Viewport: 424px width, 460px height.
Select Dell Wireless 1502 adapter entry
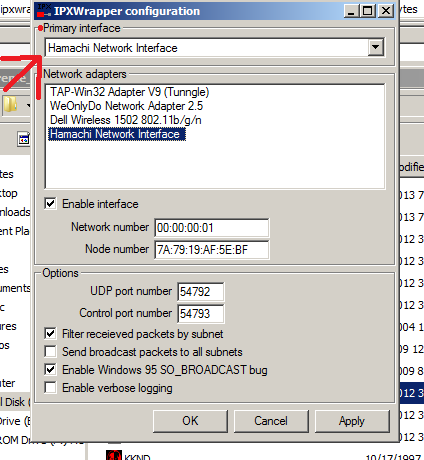[x=126, y=120]
